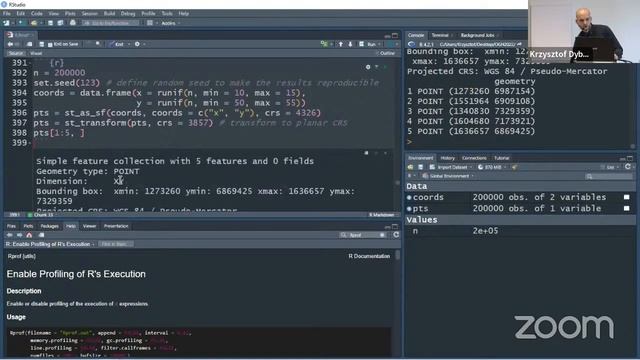The image size is (640, 360).
Task: Switch to the Terminal tab
Action: [x=440, y=35]
